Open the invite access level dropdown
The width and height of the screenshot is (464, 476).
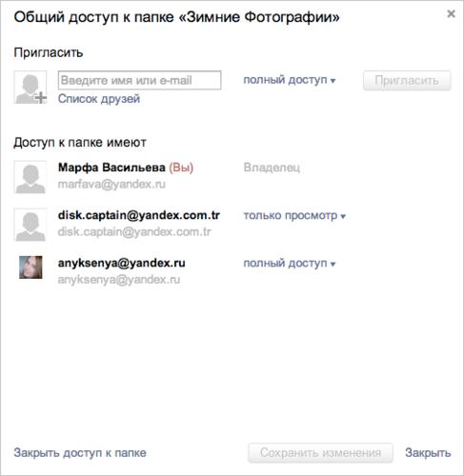(290, 80)
